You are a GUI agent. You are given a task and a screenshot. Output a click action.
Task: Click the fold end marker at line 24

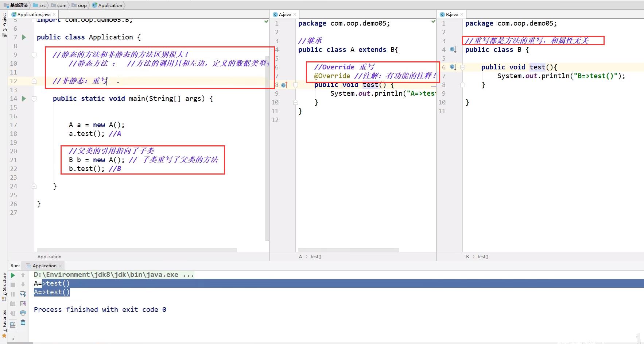pyautogui.click(x=34, y=186)
